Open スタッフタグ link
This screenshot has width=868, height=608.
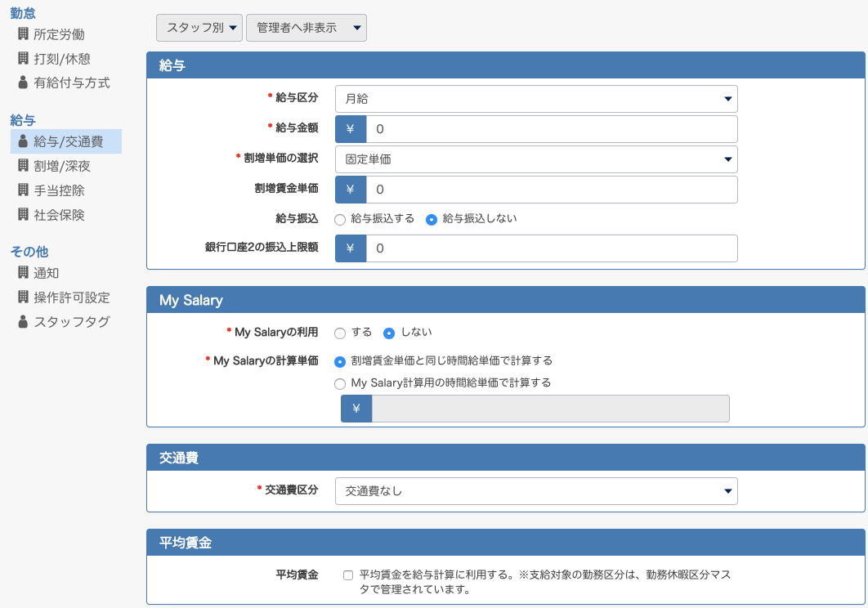tap(72, 322)
